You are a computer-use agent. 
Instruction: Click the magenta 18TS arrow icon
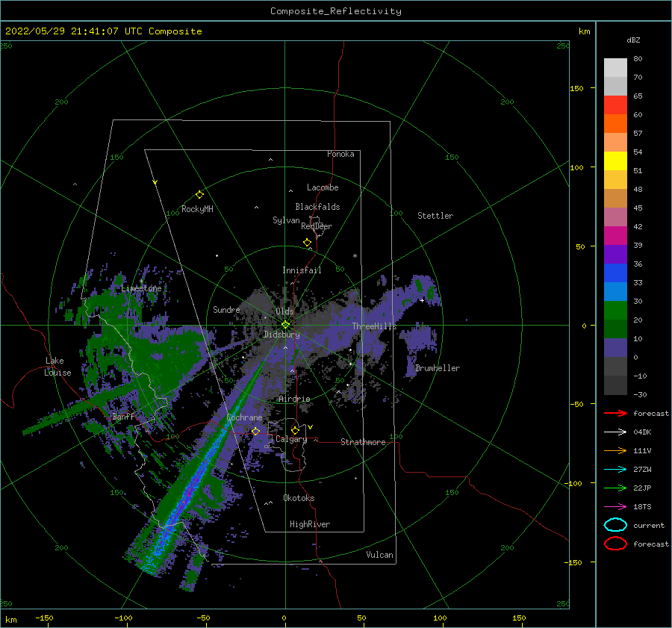[615, 507]
